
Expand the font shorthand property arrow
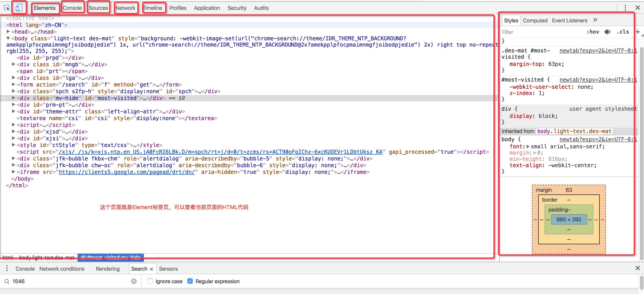coord(528,147)
